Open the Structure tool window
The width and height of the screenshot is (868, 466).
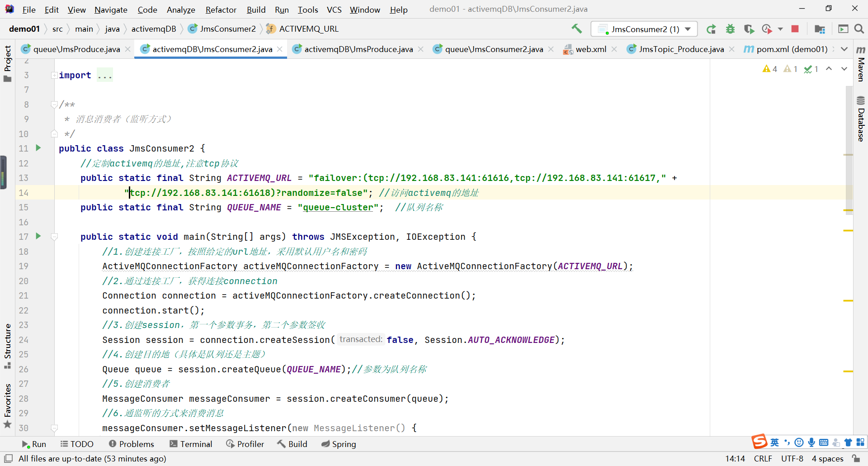point(7,347)
